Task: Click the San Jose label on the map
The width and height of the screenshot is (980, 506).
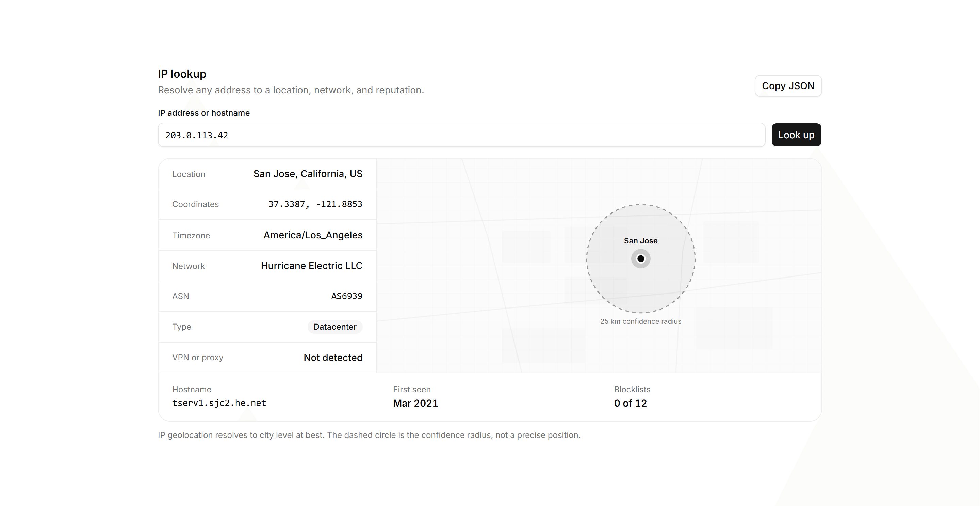Action: coord(640,241)
